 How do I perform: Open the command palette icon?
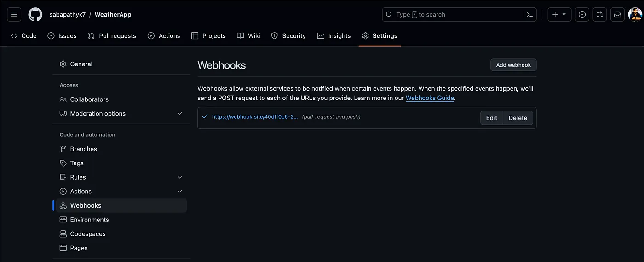click(x=529, y=15)
